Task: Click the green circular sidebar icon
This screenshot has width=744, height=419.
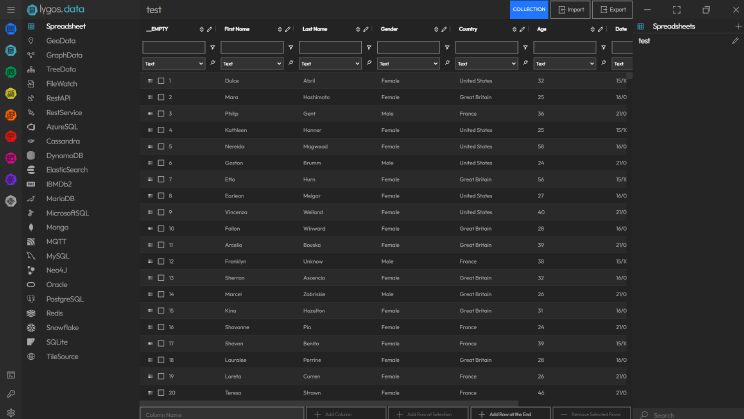Action: 10,72
